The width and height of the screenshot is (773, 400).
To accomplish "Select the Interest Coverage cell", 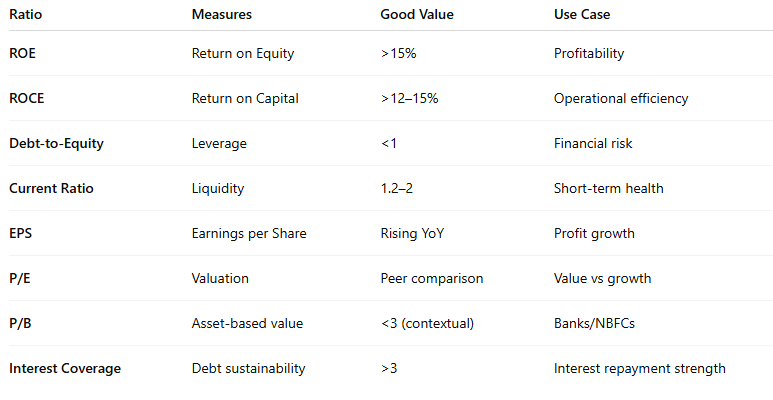I will coord(65,368).
